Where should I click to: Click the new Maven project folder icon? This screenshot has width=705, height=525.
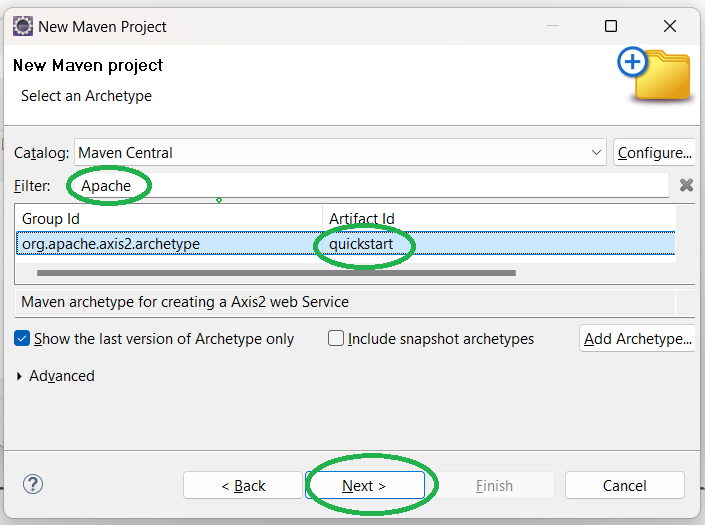pos(655,73)
